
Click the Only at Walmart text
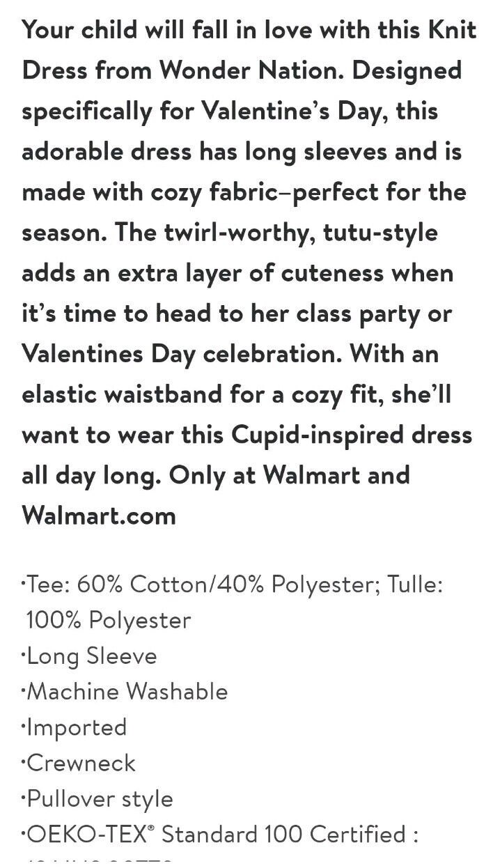click(274, 475)
